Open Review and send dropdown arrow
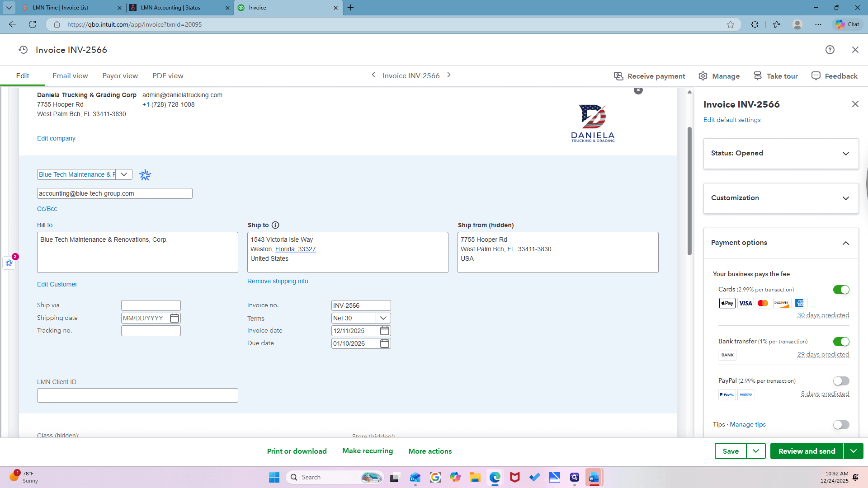 [x=854, y=451]
